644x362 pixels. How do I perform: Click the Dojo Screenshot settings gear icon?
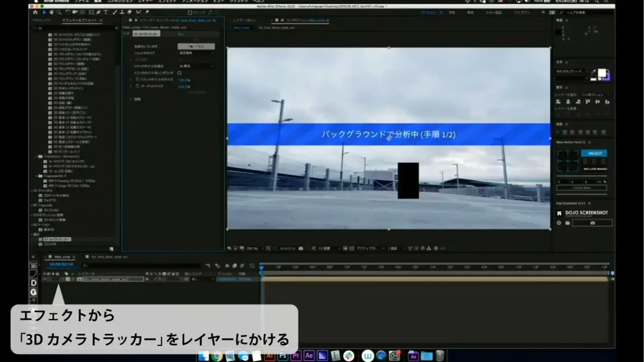click(x=559, y=223)
